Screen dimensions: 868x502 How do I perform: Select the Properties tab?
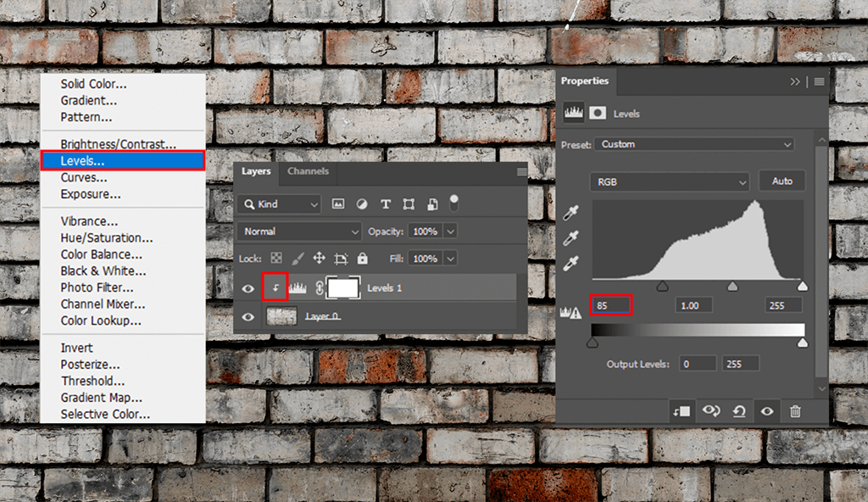click(x=585, y=81)
